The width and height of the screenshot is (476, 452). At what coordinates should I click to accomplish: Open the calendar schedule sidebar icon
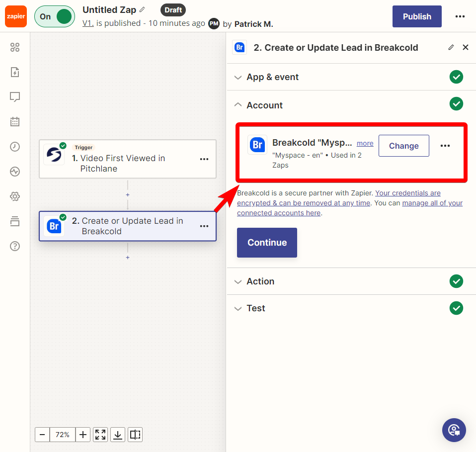click(x=15, y=122)
